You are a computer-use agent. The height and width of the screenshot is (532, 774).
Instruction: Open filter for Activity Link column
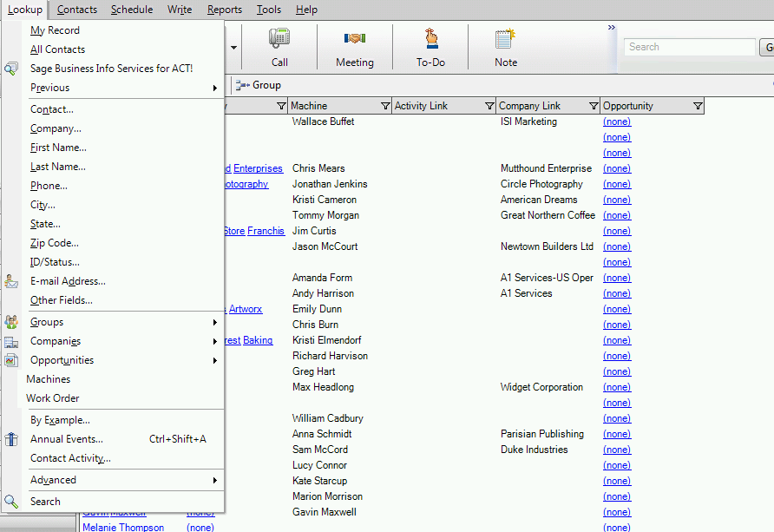pos(489,106)
